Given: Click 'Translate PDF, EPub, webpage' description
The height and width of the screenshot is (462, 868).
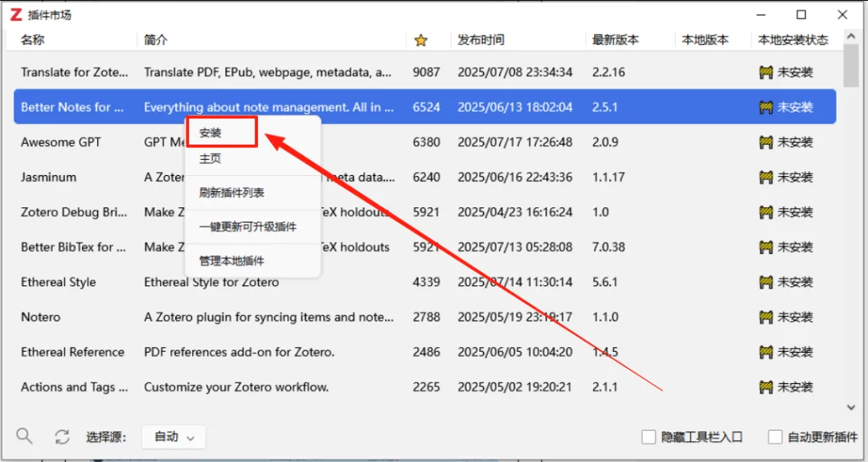Looking at the screenshot, I should (269, 72).
